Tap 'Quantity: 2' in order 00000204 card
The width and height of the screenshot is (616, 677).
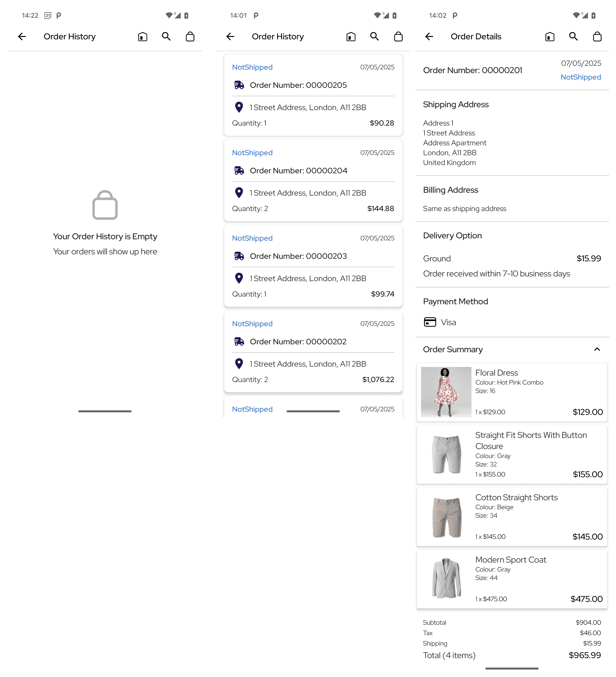(250, 209)
